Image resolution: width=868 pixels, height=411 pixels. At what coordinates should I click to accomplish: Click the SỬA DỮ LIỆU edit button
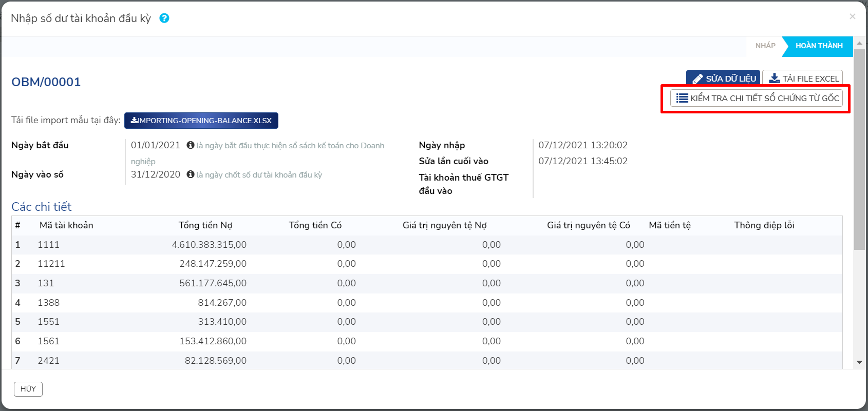723,78
